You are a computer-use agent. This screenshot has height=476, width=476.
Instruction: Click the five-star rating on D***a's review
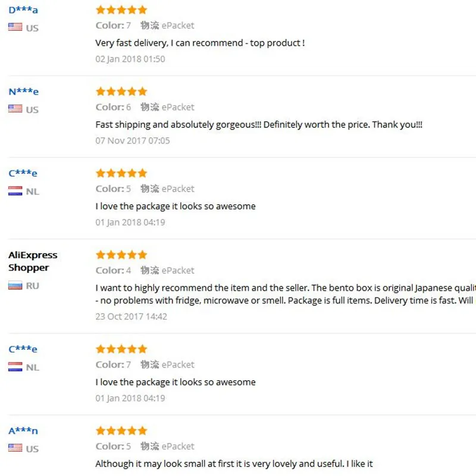coord(121,10)
